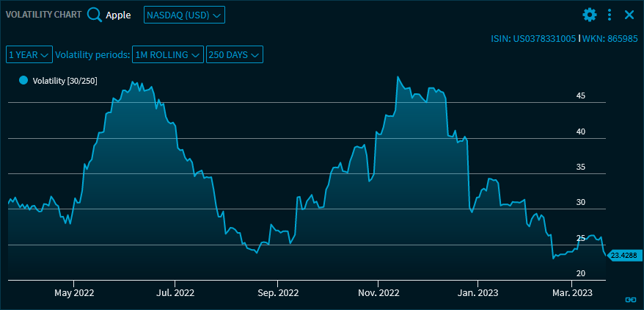Click the blue Volatility legend dot
This screenshot has height=310, width=644.
(x=23, y=80)
